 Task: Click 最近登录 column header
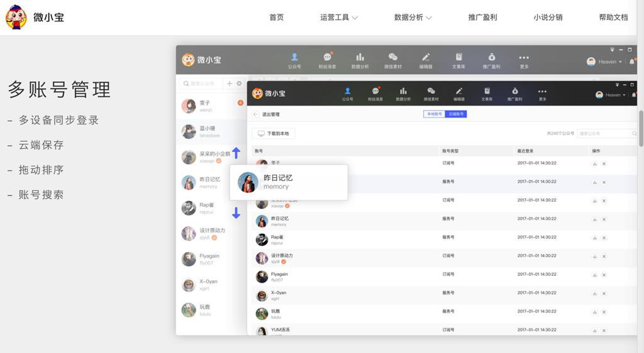525,151
